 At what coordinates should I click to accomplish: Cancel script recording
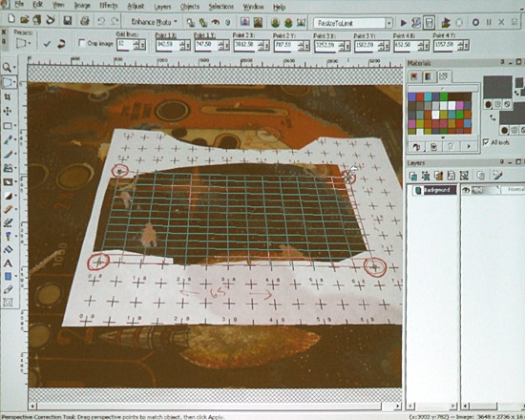click(501, 23)
